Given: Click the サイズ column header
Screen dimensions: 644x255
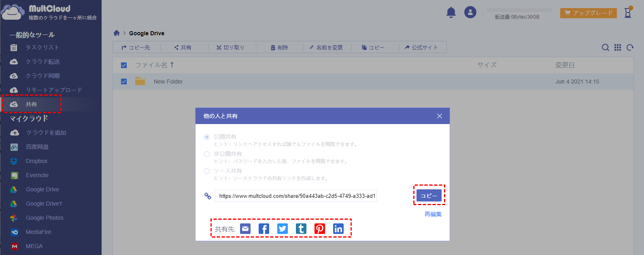Looking at the screenshot, I should (487, 65).
